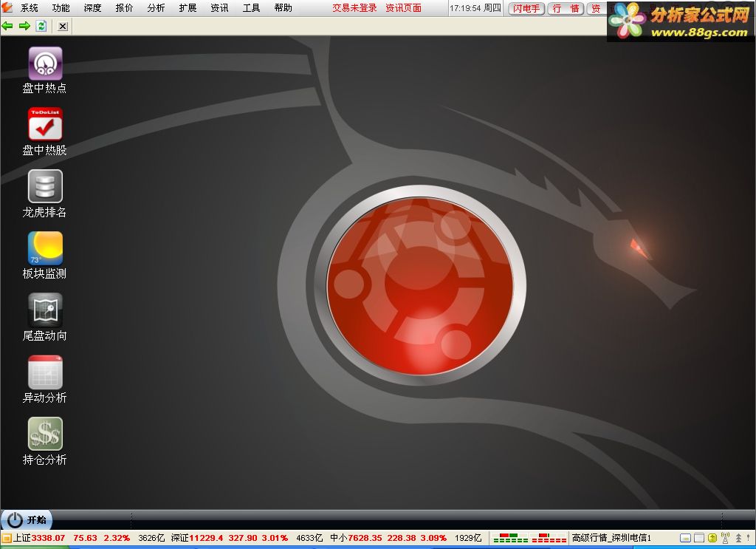Image resolution: width=756 pixels, height=549 pixels.
Task: Open the 系统 menu
Action: [30, 7]
